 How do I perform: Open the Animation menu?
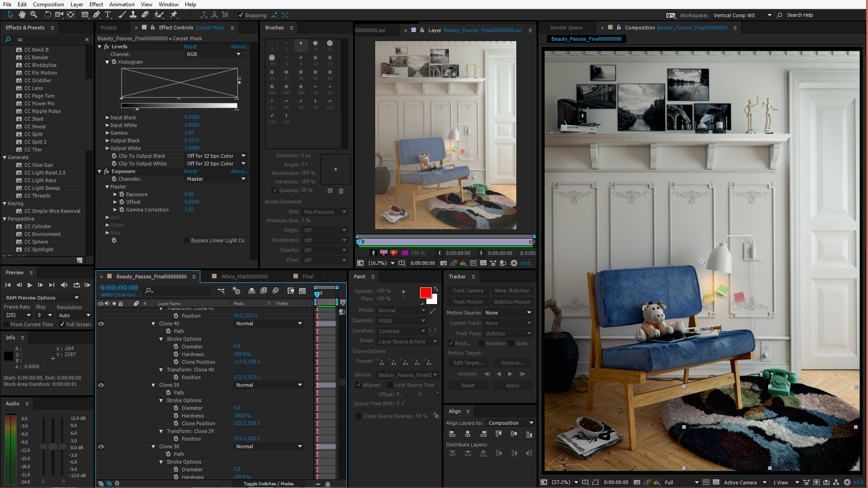tap(122, 5)
